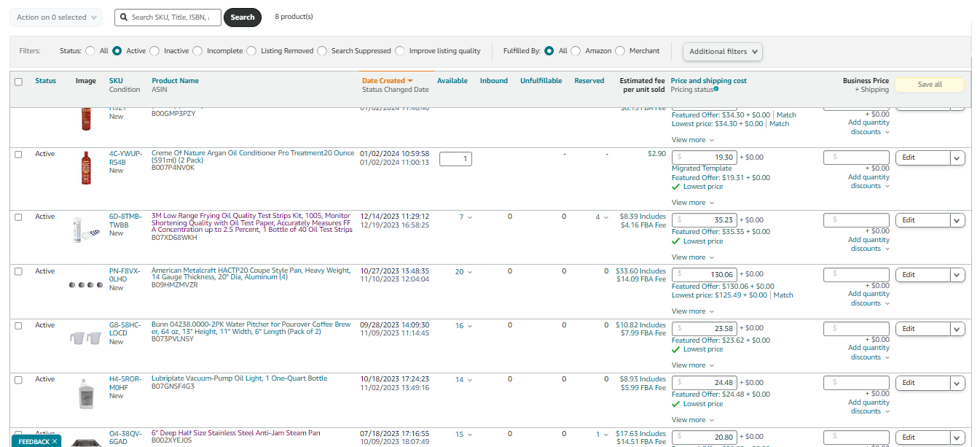Click the SKU, Title, ISBN search field

(168, 18)
